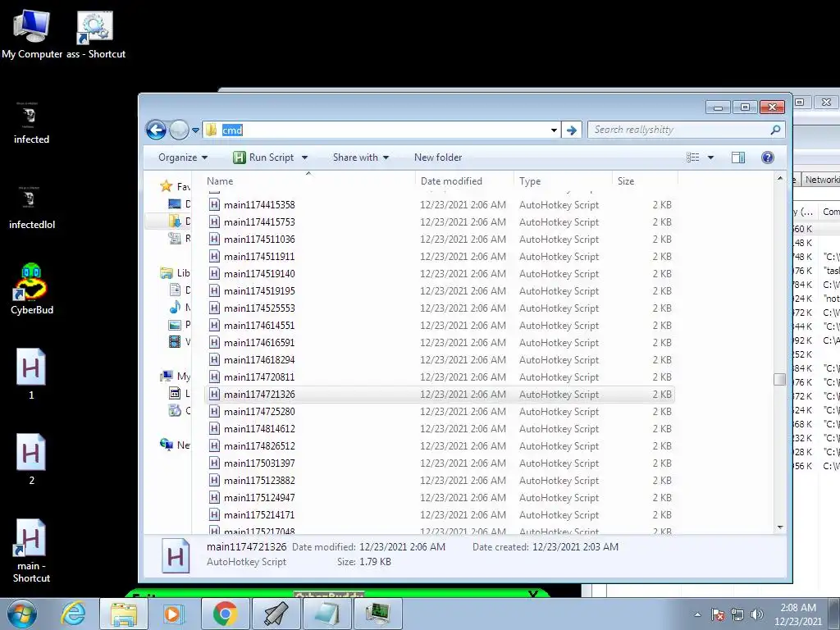
Task: Select file main1174826512
Action: point(440,445)
